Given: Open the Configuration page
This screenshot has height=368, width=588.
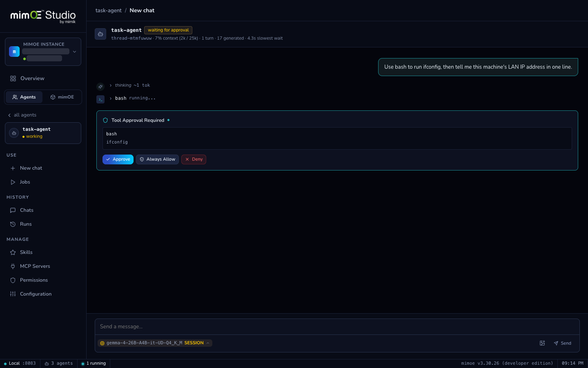Looking at the screenshot, I should pos(43,294).
